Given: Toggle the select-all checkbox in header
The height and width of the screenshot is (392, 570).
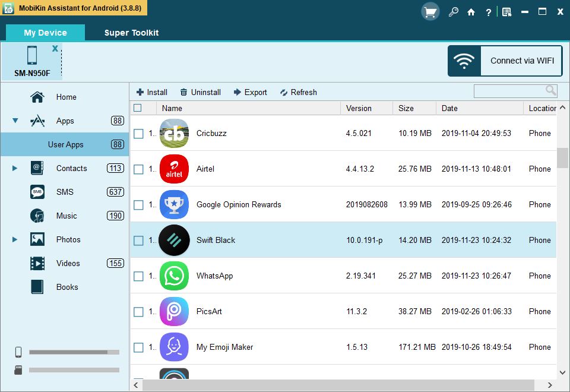Looking at the screenshot, I should coord(138,108).
